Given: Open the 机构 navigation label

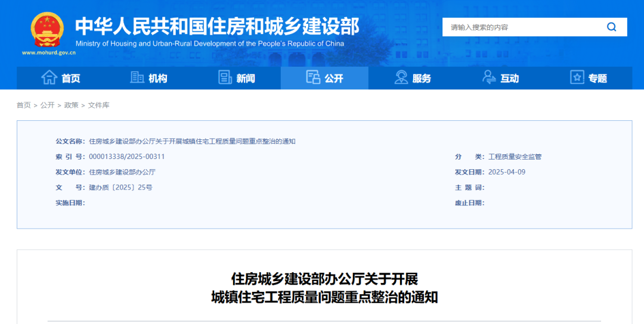Looking at the screenshot, I should [x=158, y=79].
